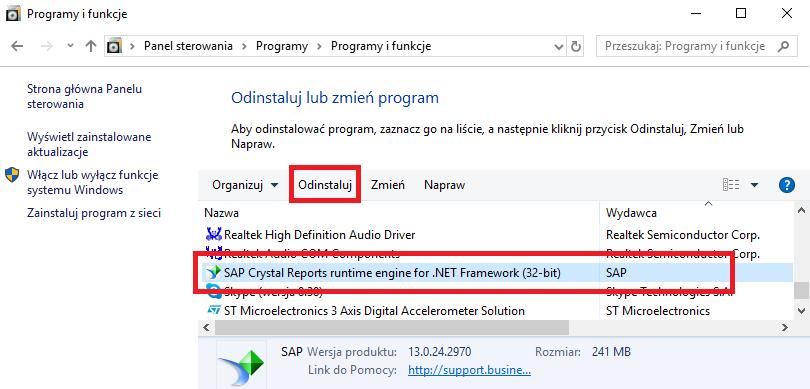810x389 pixels.
Task: Click the ST Microelectronics program icon
Action: 213,311
